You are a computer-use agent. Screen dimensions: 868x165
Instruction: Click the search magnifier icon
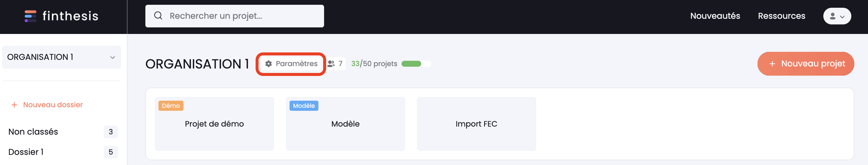pos(158,15)
